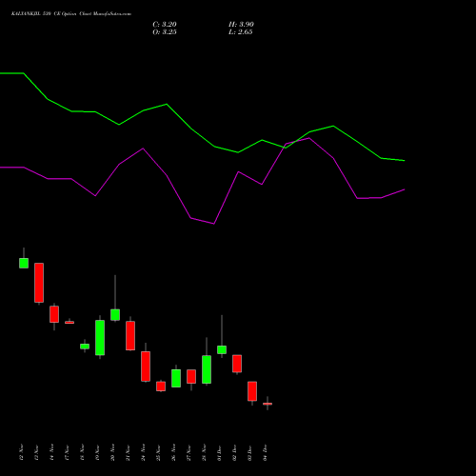Screen dimensions: 476x476
Task: Select the 12 Nov date label
Action: click(22, 452)
